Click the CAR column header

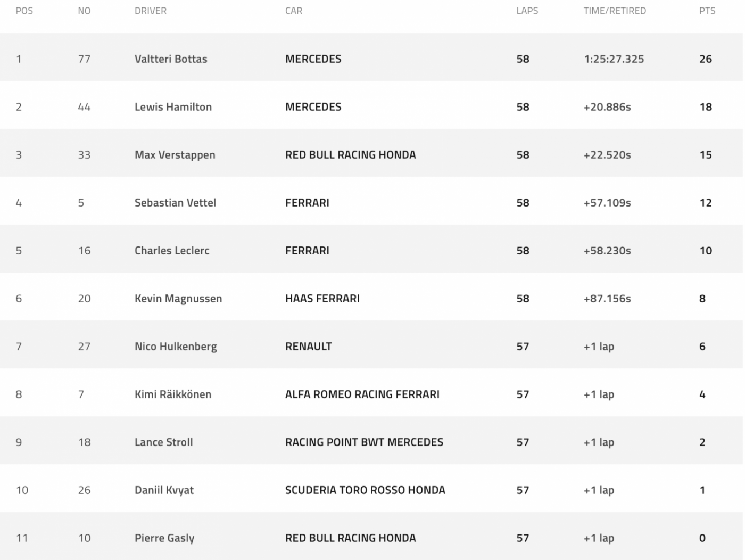(x=294, y=11)
